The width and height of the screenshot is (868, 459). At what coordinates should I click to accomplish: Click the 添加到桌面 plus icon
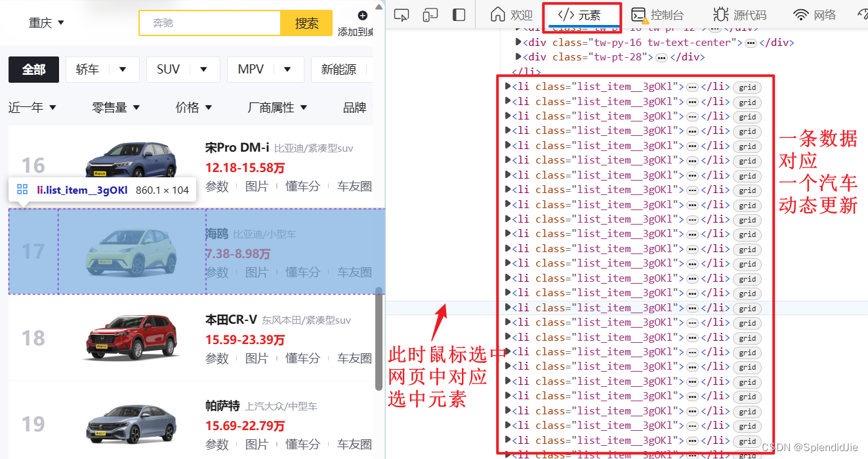pyautogui.click(x=362, y=16)
